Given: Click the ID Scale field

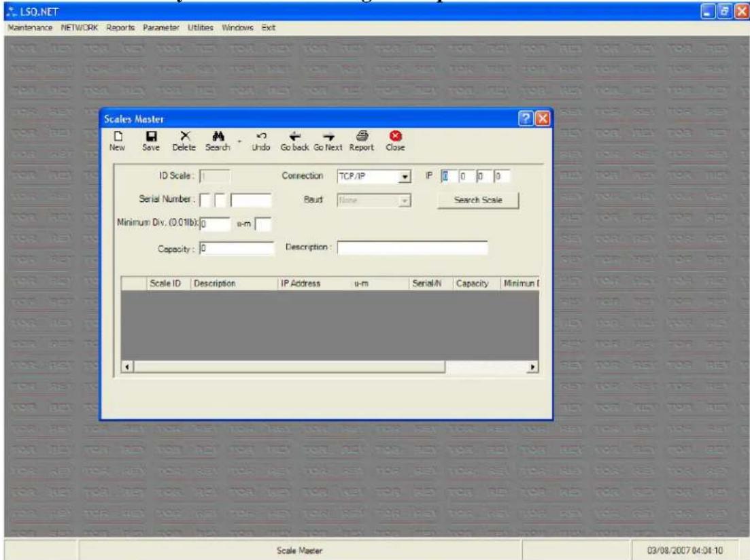Looking at the screenshot, I should pos(214,176).
